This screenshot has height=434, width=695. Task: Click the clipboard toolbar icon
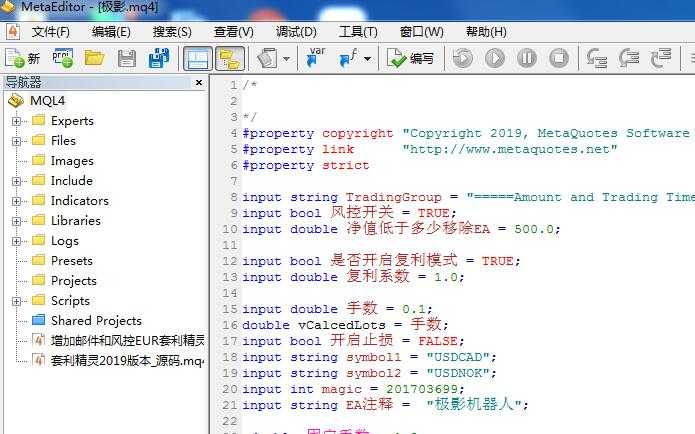tap(268, 58)
